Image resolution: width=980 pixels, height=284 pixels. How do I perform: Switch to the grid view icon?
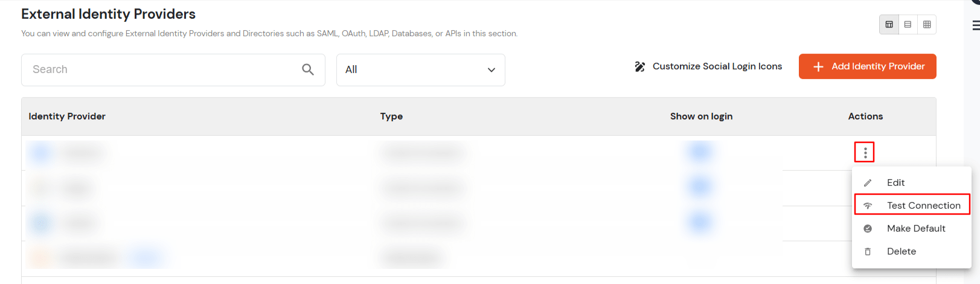(927, 25)
